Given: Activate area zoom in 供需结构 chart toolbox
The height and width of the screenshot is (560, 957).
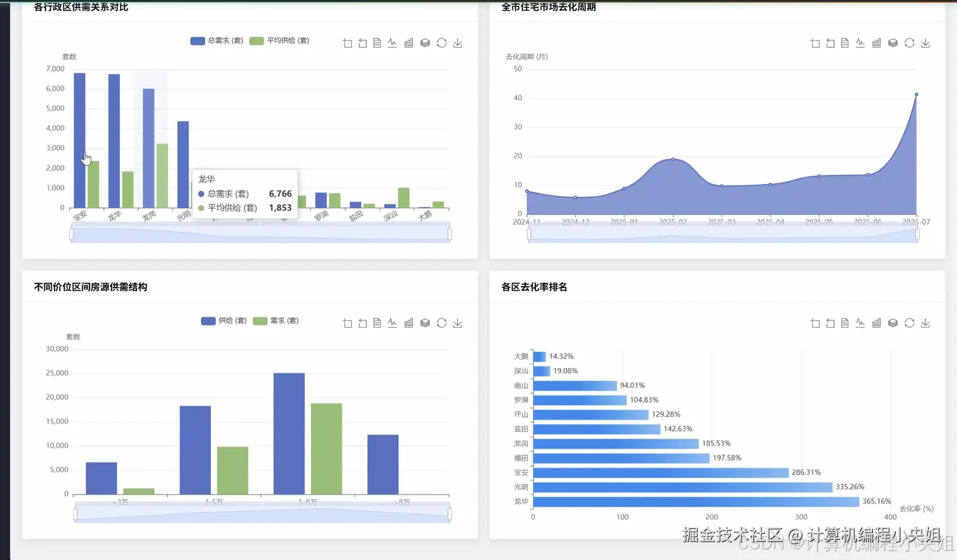Looking at the screenshot, I should pos(347,323).
